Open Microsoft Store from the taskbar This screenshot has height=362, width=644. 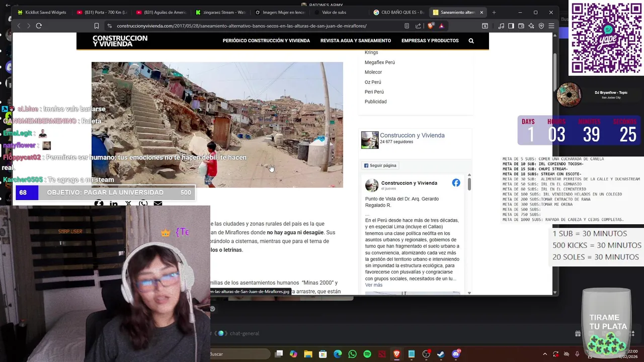(323, 354)
